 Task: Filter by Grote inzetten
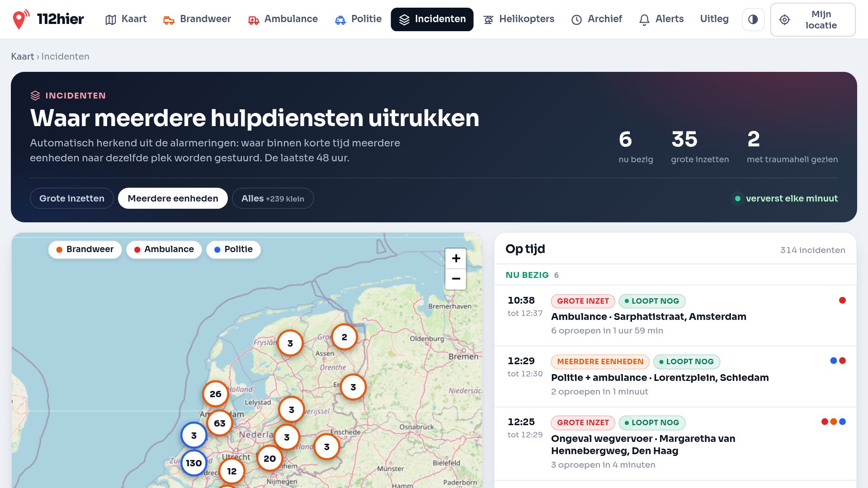pyautogui.click(x=72, y=198)
